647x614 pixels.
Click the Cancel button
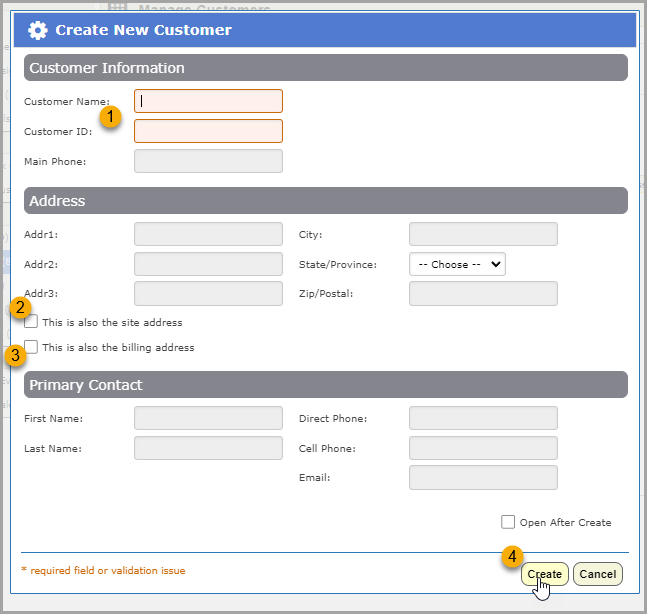[597, 574]
